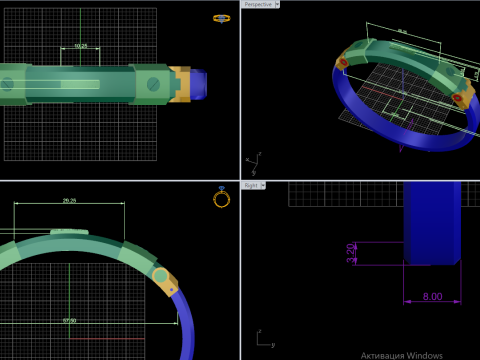This screenshot has height=360, width=480.
Task: Open the Right viewport dropdown arrow
Action: pyautogui.click(x=263, y=185)
